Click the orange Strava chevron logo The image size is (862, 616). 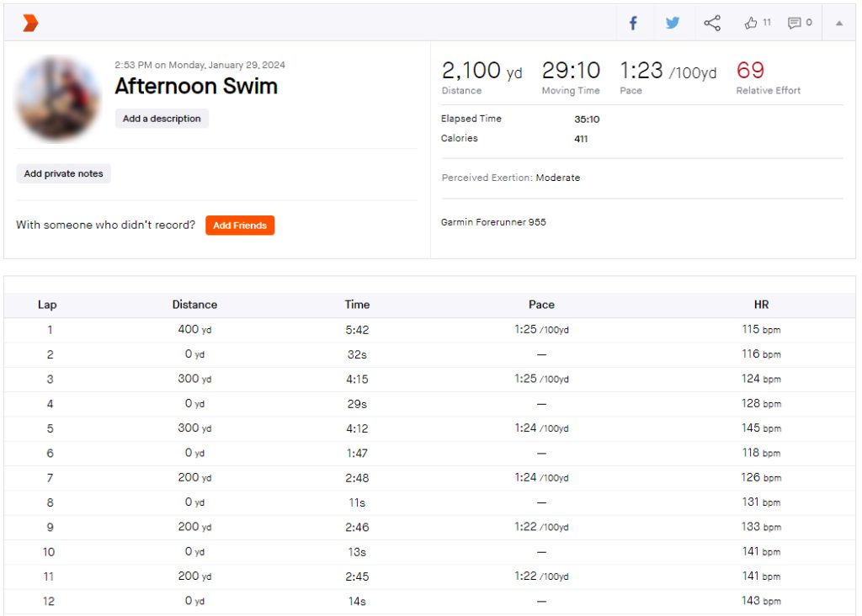point(30,23)
